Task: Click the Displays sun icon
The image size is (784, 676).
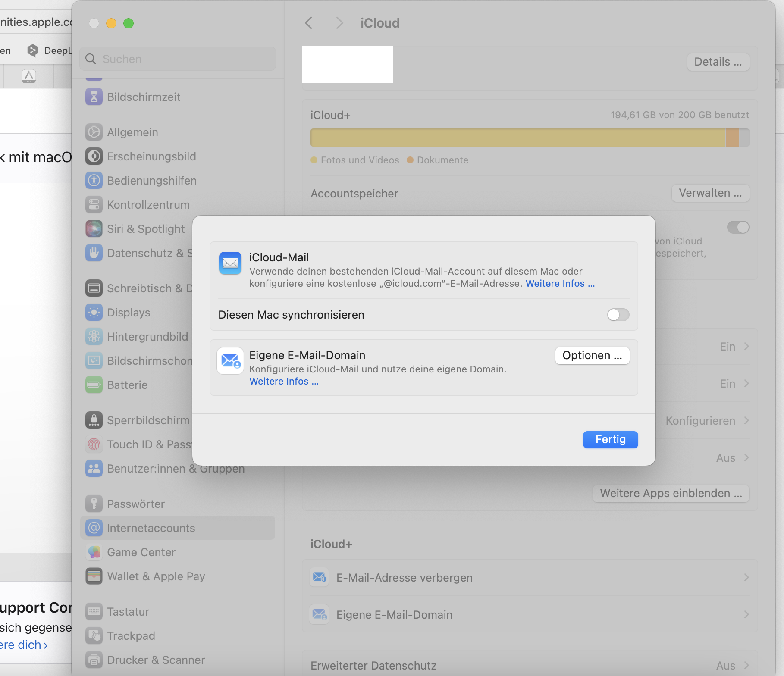Action: pos(94,313)
